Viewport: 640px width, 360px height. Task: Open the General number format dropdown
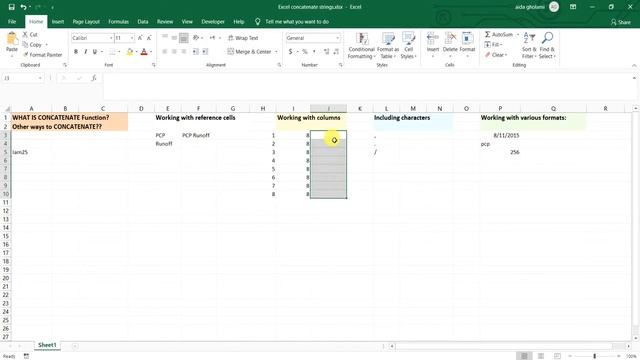click(338, 38)
